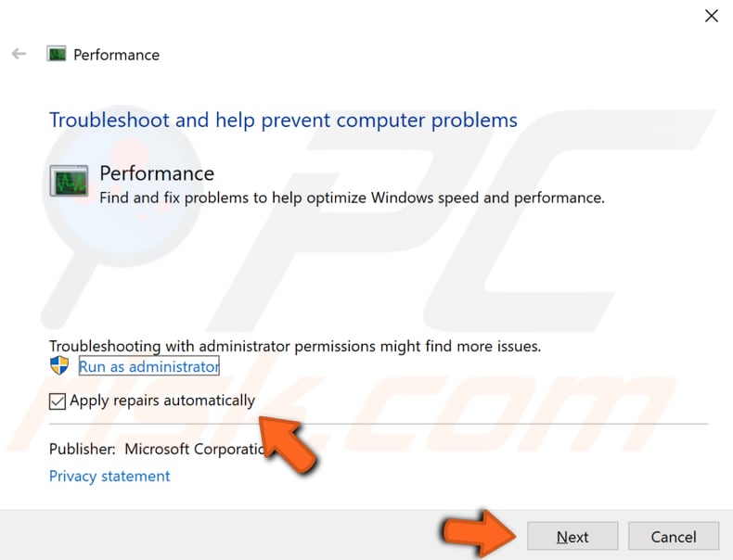Open the Privacy statement link
Viewport: 733px width, 560px height.
[109, 476]
